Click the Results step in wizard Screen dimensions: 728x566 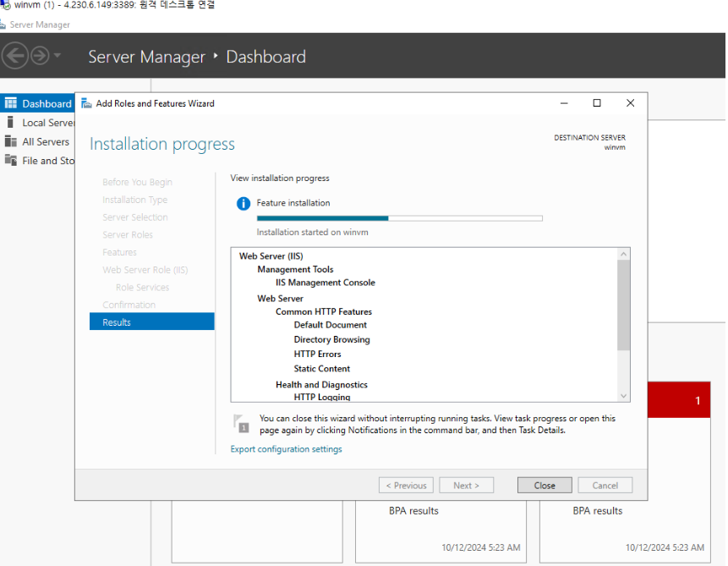click(x=152, y=321)
